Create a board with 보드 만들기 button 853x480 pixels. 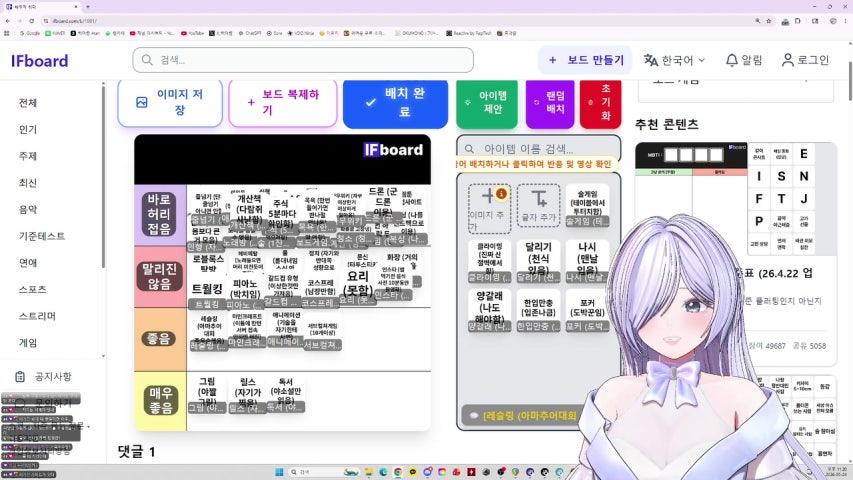pos(586,60)
